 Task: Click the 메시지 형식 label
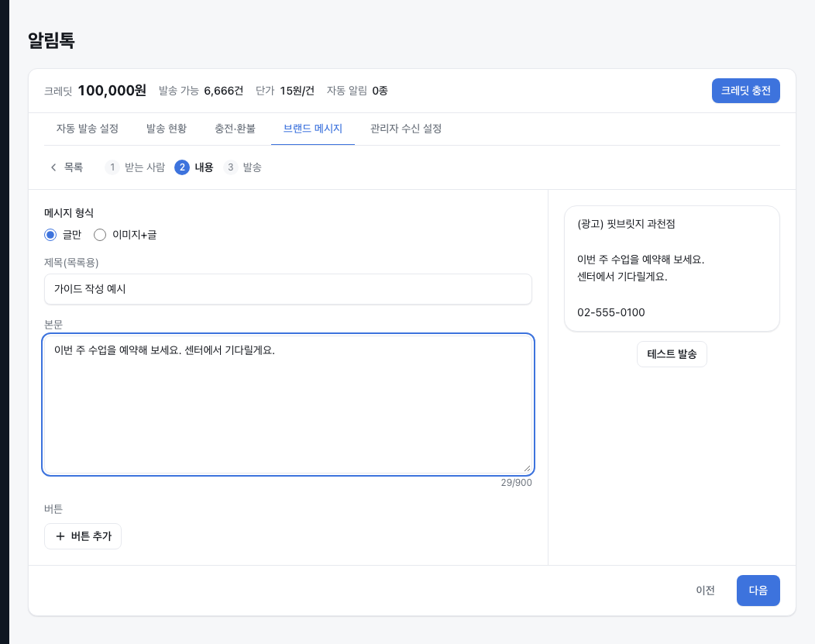pos(69,212)
